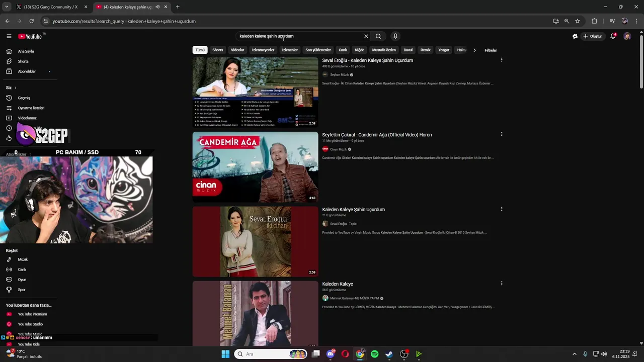Open Spotify from the taskbar
This screenshot has width=644, height=362.
pyautogui.click(x=375, y=354)
